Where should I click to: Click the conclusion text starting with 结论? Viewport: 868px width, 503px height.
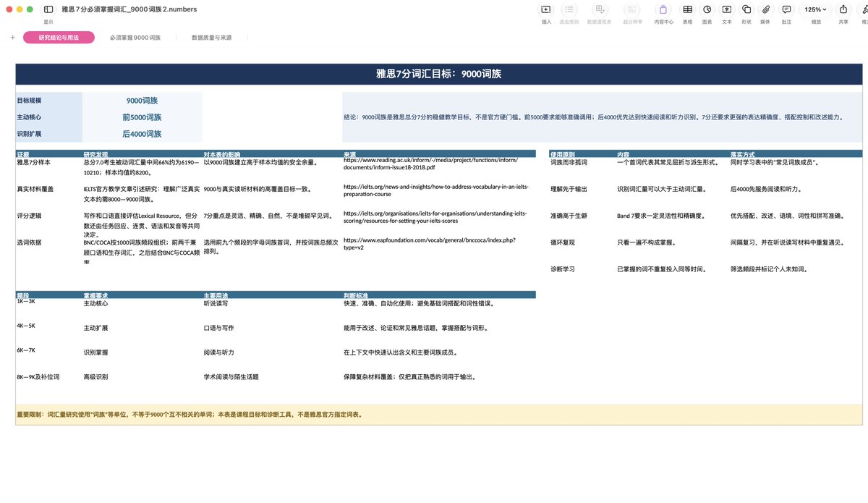(x=593, y=117)
